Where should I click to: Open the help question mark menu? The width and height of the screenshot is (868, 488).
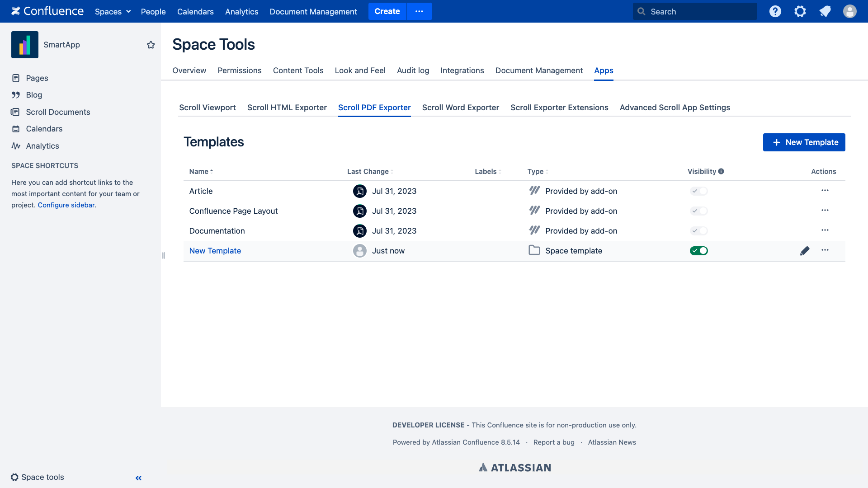(775, 11)
